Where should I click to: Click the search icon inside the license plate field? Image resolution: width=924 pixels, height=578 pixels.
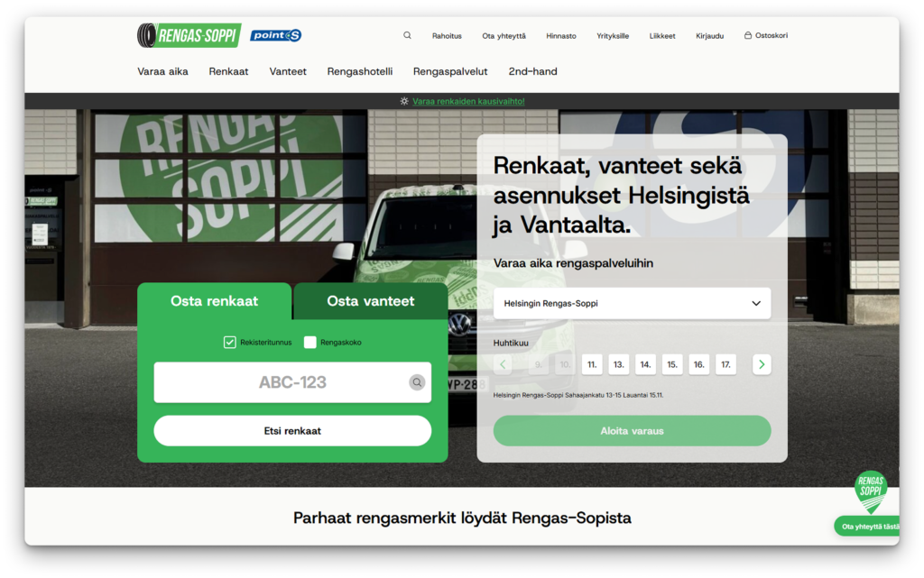click(x=417, y=382)
